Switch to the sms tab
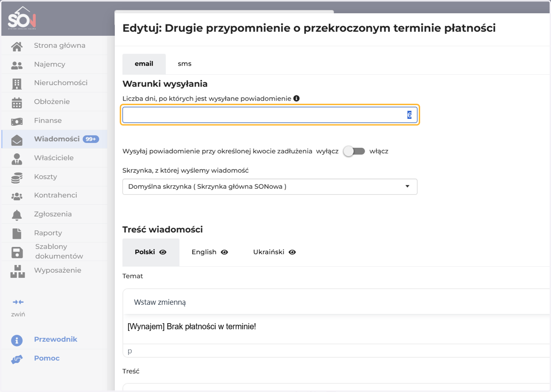Image resolution: width=551 pixels, height=392 pixels. (185, 64)
